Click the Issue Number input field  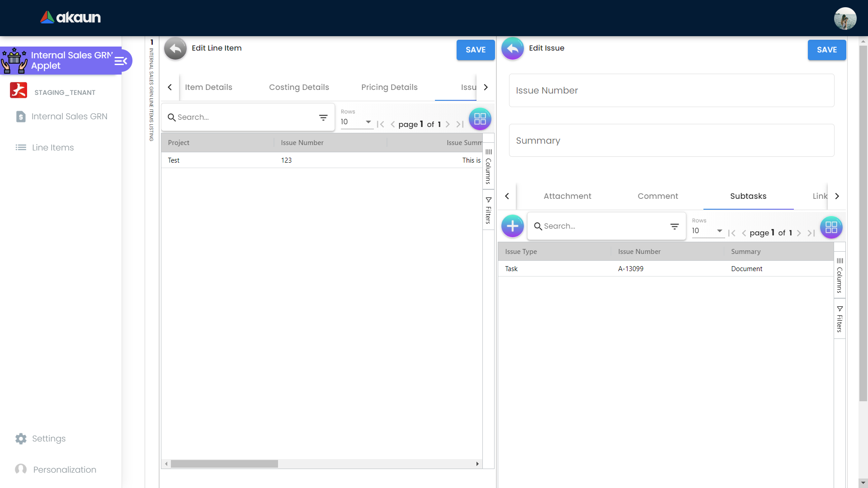point(671,90)
